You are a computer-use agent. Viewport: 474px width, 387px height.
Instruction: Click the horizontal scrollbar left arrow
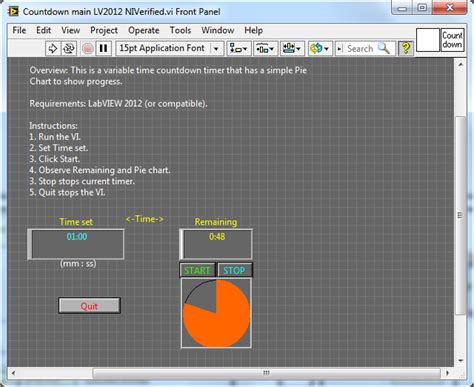(x=13, y=373)
